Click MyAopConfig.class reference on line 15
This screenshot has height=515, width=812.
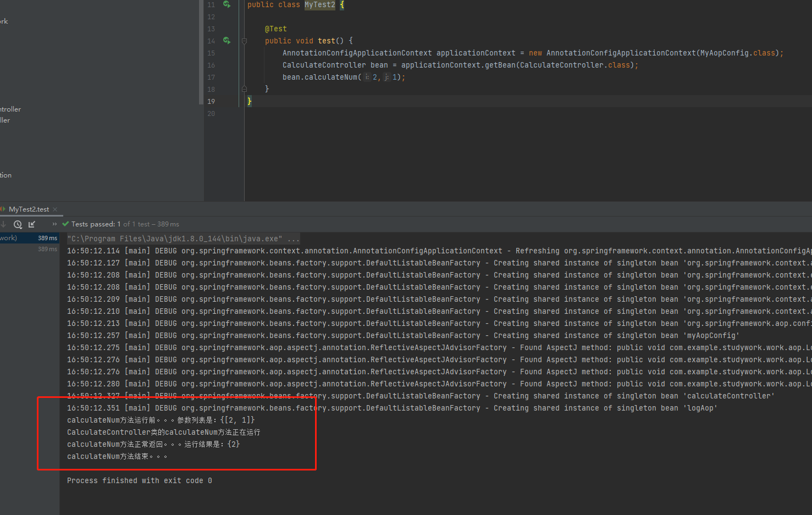pos(737,53)
